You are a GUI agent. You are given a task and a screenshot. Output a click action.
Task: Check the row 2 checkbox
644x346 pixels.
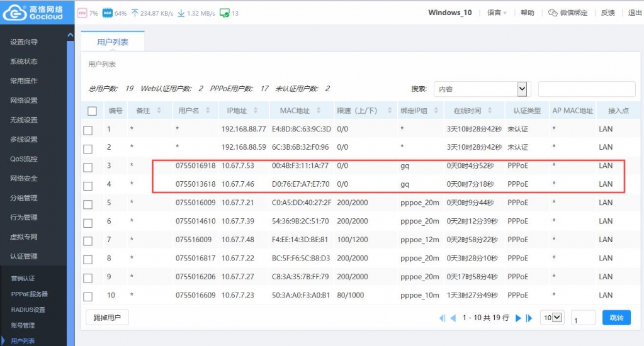coord(88,148)
